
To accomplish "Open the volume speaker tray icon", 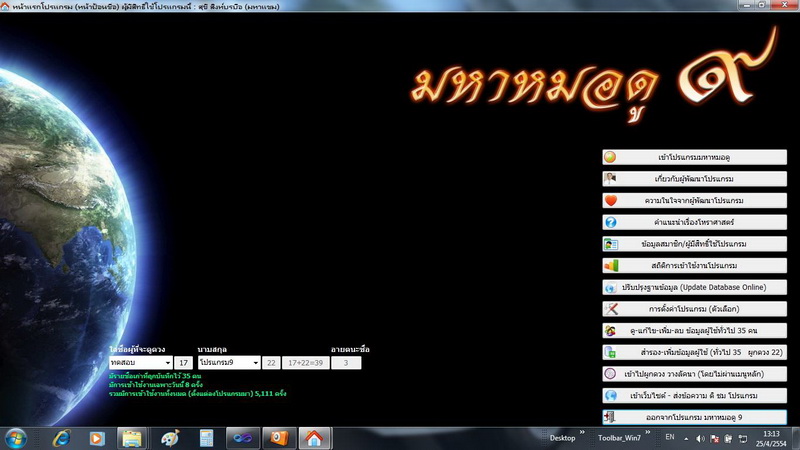I will click(701, 439).
